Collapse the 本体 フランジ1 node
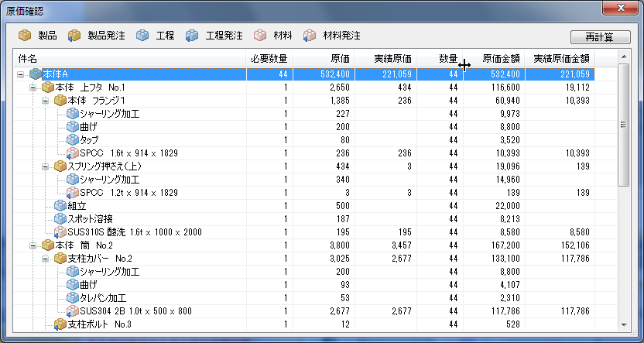This screenshot has width=644, height=343. pos(45,101)
